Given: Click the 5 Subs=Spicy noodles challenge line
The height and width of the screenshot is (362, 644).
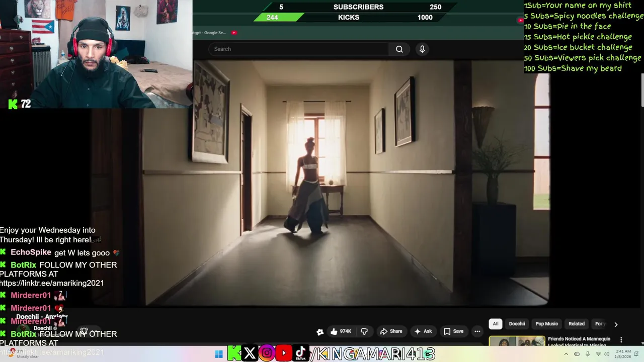Looking at the screenshot, I should pos(583,16).
